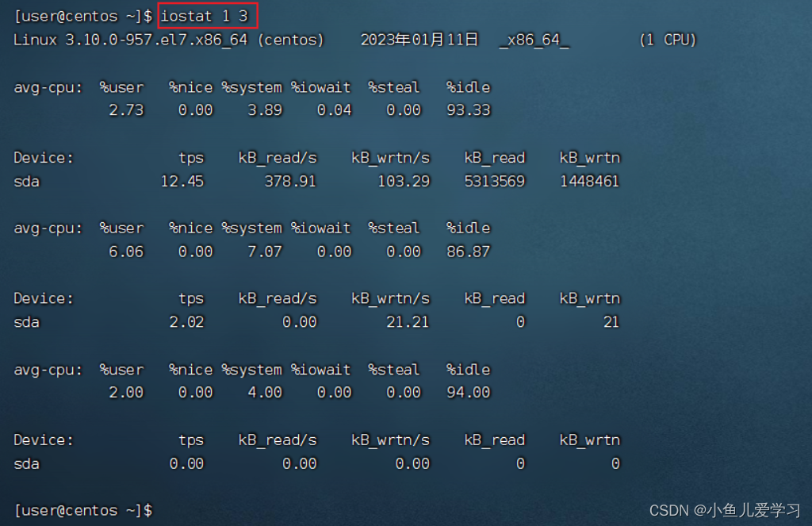Click the kB_read value 5313569
The height and width of the screenshot is (526, 812).
pyautogui.click(x=495, y=181)
